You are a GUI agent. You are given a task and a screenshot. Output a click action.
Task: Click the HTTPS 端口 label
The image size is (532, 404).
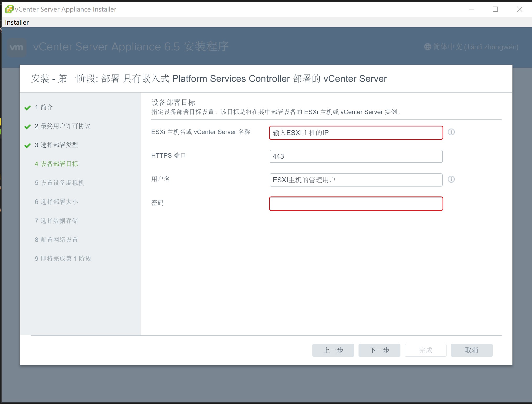[168, 155]
